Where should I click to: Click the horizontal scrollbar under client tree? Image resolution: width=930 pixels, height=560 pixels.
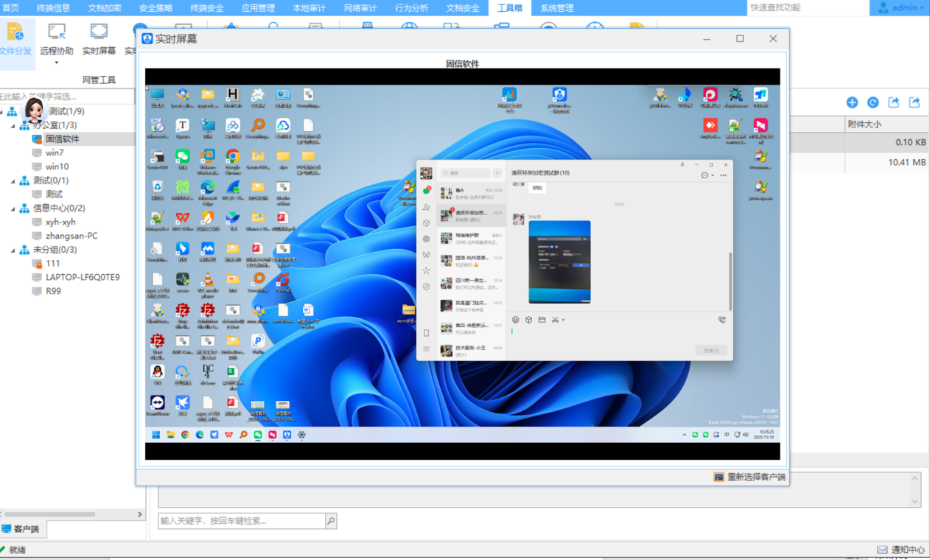coord(59,514)
